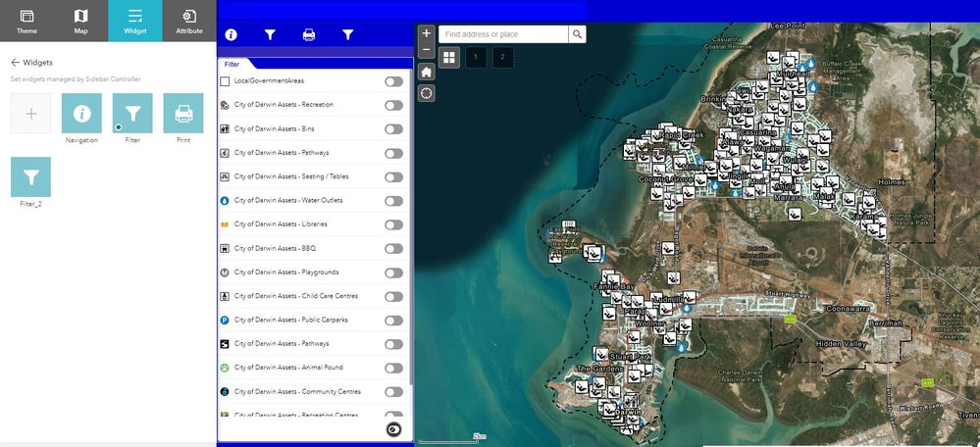Select the Print widget tile

[x=183, y=114]
